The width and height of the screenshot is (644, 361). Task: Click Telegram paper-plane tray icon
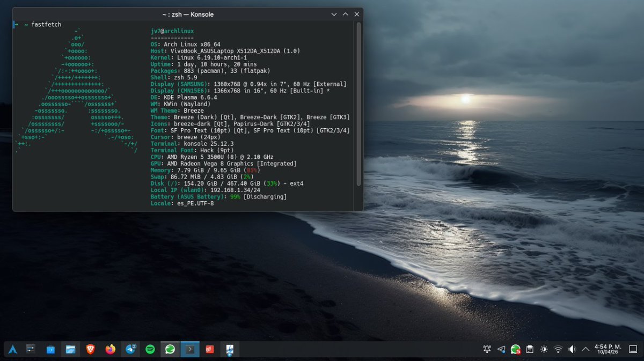[x=501, y=349]
